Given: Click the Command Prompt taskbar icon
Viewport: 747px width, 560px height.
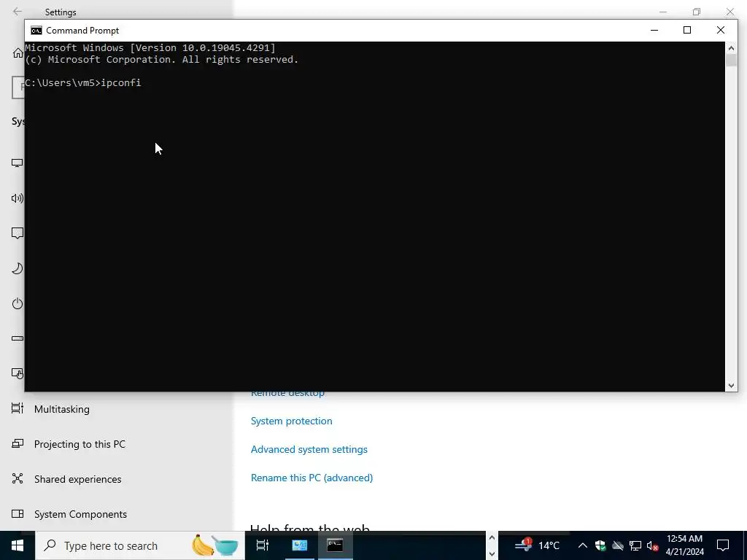Looking at the screenshot, I should (x=335, y=545).
